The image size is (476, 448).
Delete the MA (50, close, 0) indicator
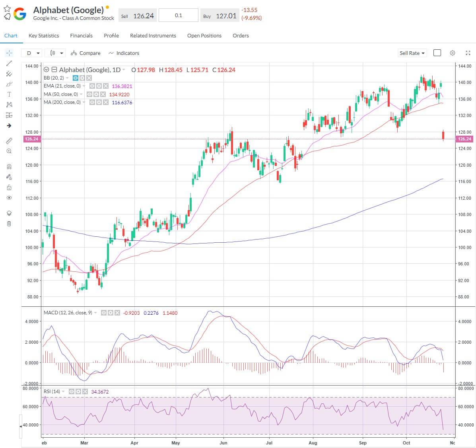(103, 94)
